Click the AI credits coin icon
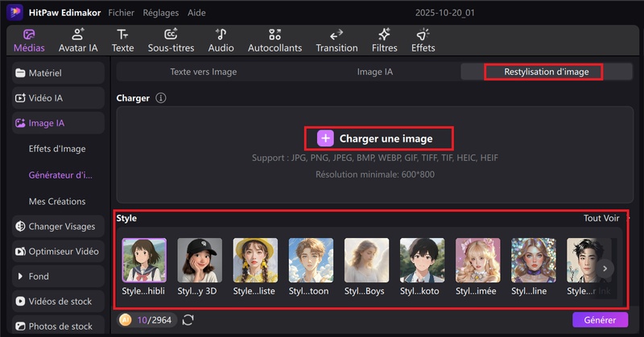 (x=126, y=320)
